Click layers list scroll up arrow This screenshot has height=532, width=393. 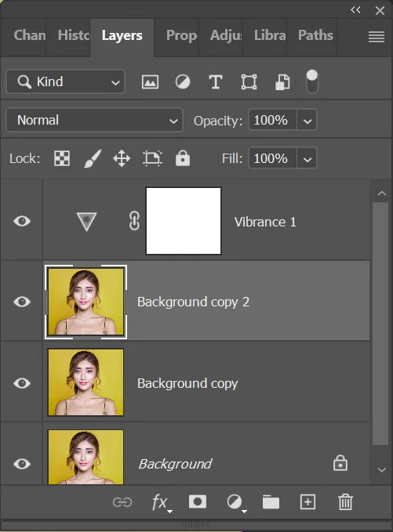tap(382, 194)
